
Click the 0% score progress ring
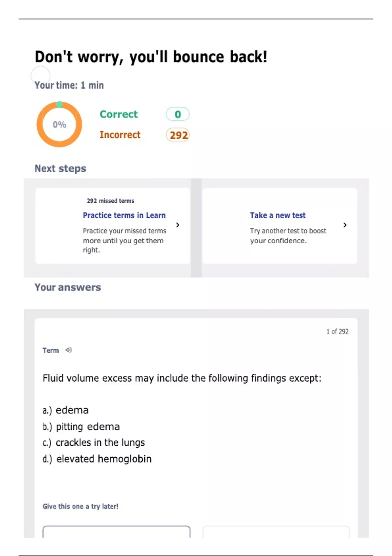[x=59, y=124]
